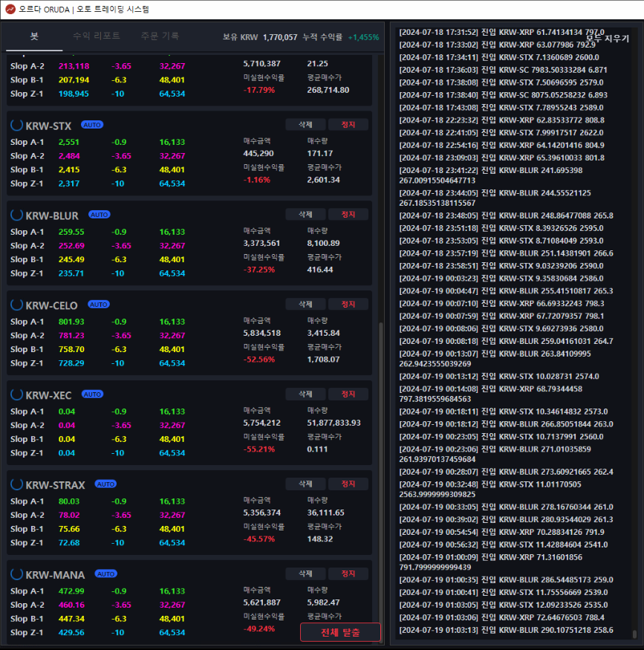Click KRW-CELO unrealized return -52.56%

click(x=259, y=360)
